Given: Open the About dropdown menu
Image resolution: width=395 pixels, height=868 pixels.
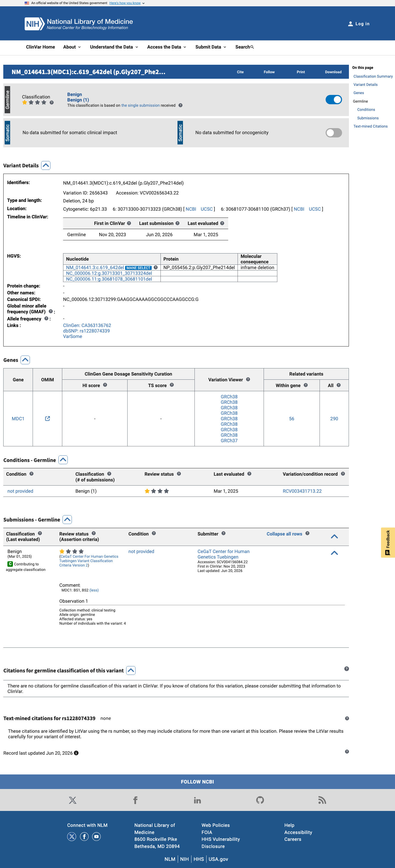Looking at the screenshot, I should click(x=72, y=47).
